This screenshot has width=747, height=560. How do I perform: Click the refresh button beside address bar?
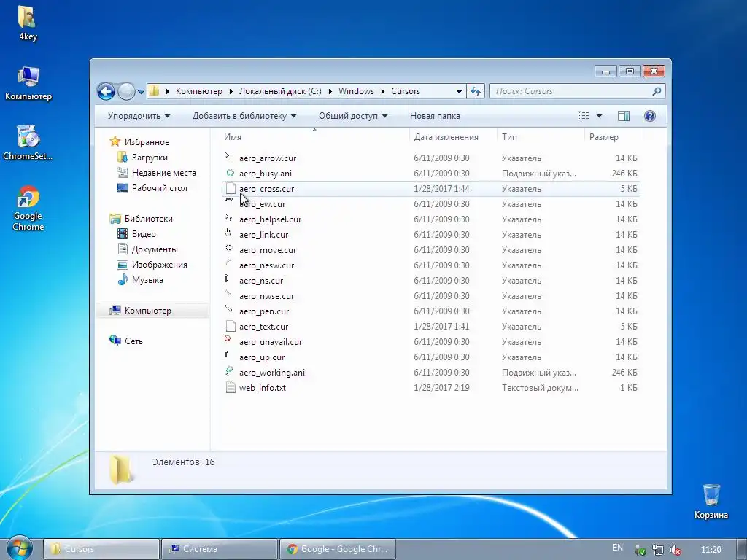(476, 91)
